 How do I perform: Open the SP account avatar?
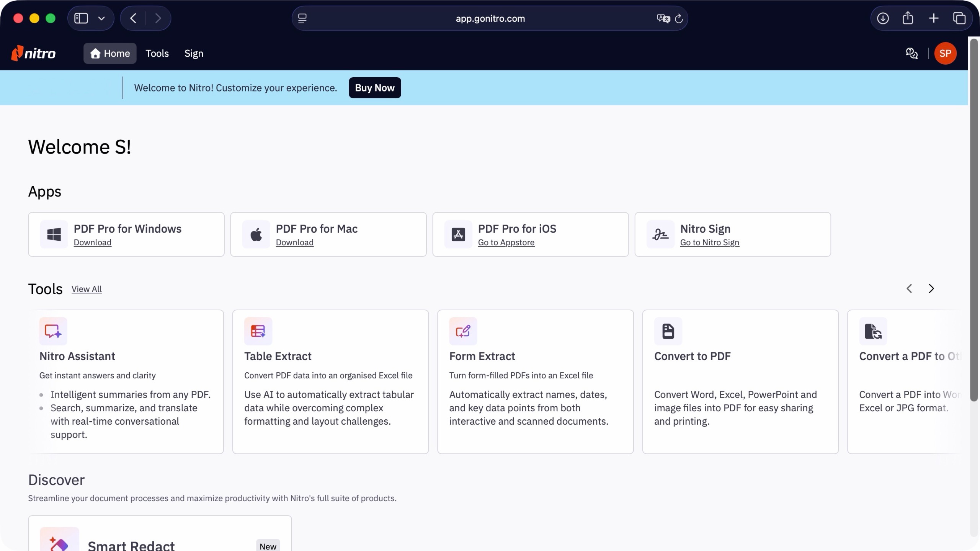(x=945, y=53)
